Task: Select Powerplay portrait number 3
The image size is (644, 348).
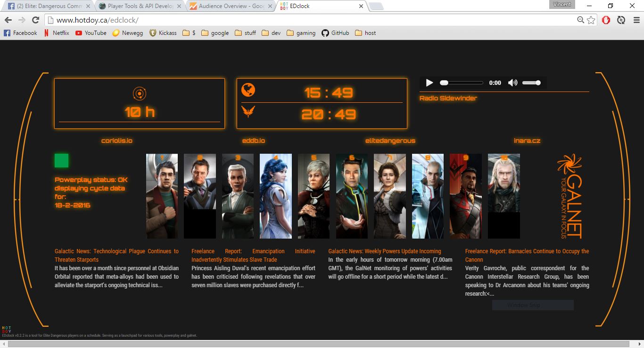Action: 238,196
